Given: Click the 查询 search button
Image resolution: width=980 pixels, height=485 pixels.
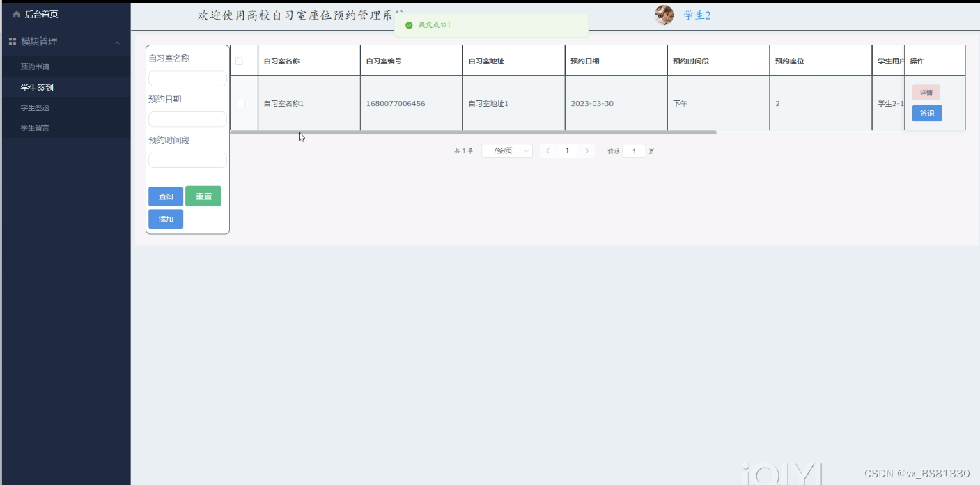Looking at the screenshot, I should click(166, 197).
